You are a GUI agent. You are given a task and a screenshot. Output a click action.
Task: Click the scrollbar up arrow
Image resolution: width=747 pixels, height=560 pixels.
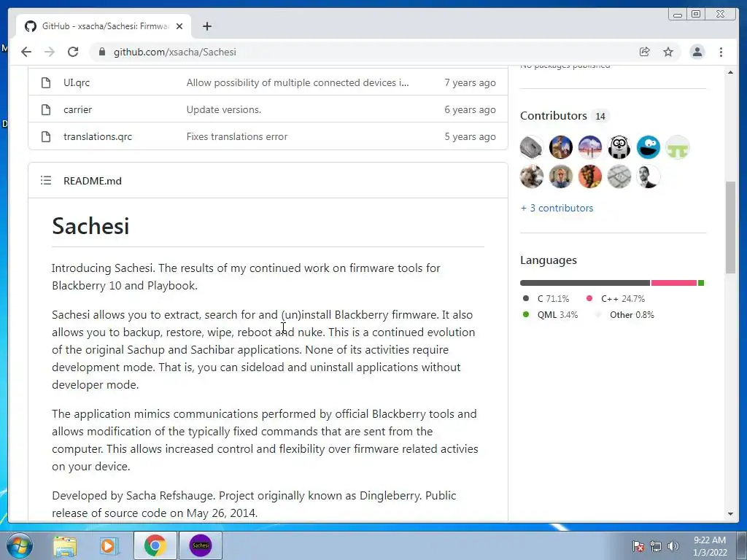coord(730,72)
